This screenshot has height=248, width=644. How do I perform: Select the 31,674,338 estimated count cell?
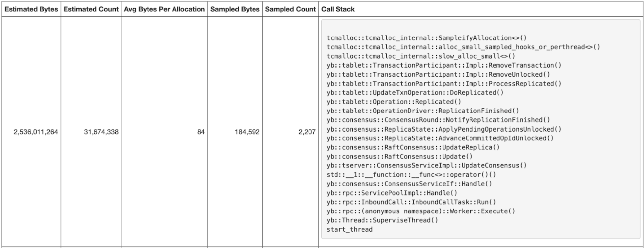point(101,132)
